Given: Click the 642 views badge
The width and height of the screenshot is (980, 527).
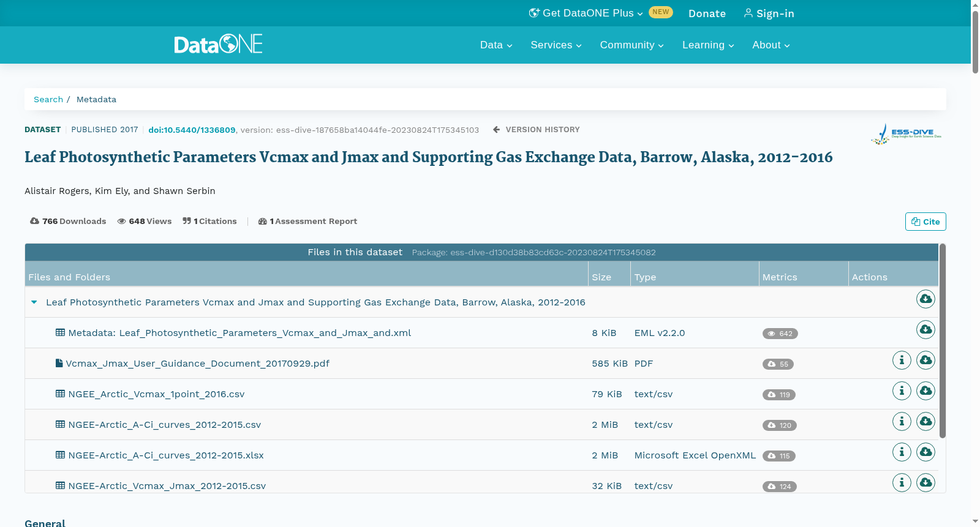Looking at the screenshot, I should 780,334.
